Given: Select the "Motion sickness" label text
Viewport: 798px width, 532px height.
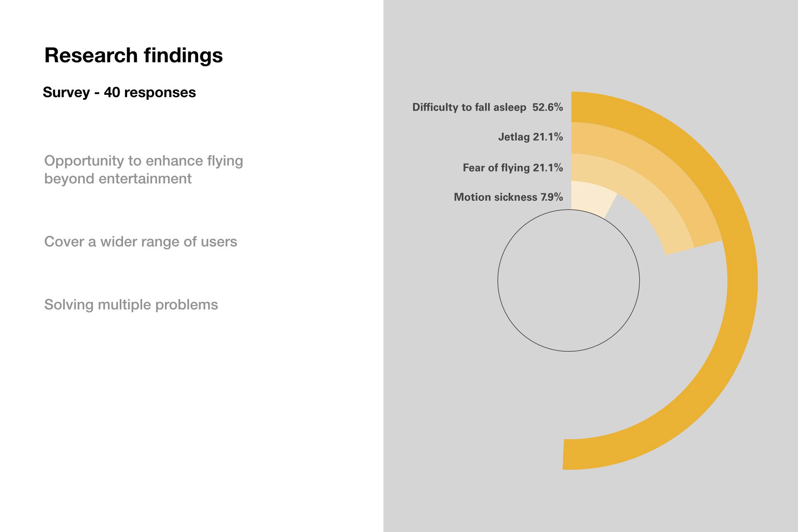Looking at the screenshot, I should tap(495, 197).
